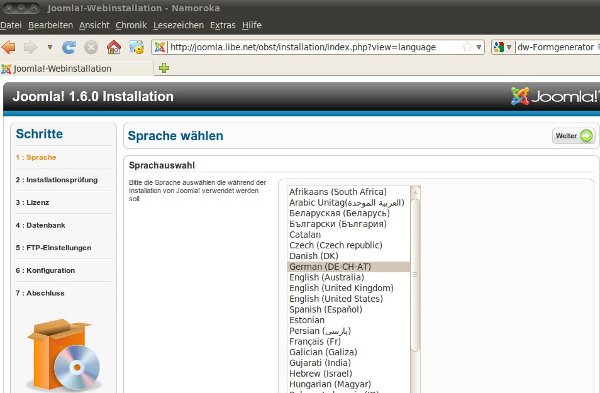Go to the home page icon
This screenshot has width=600, height=393.
tap(114, 47)
